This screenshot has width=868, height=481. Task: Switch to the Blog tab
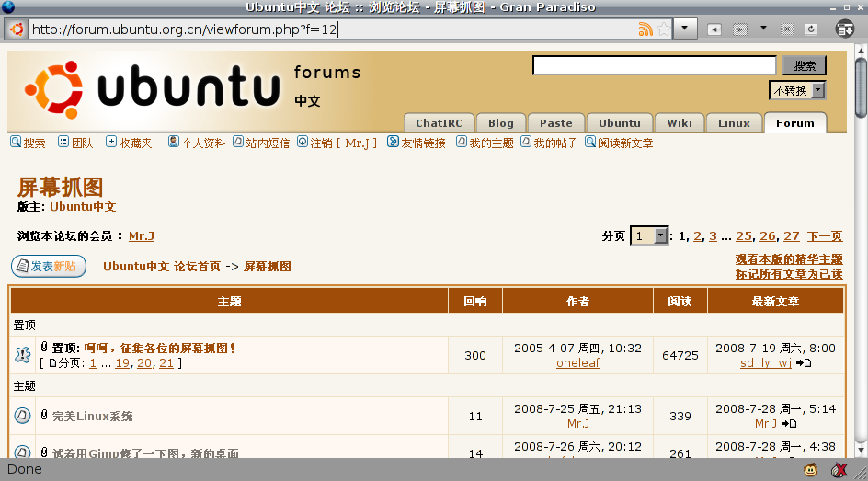pyautogui.click(x=501, y=123)
